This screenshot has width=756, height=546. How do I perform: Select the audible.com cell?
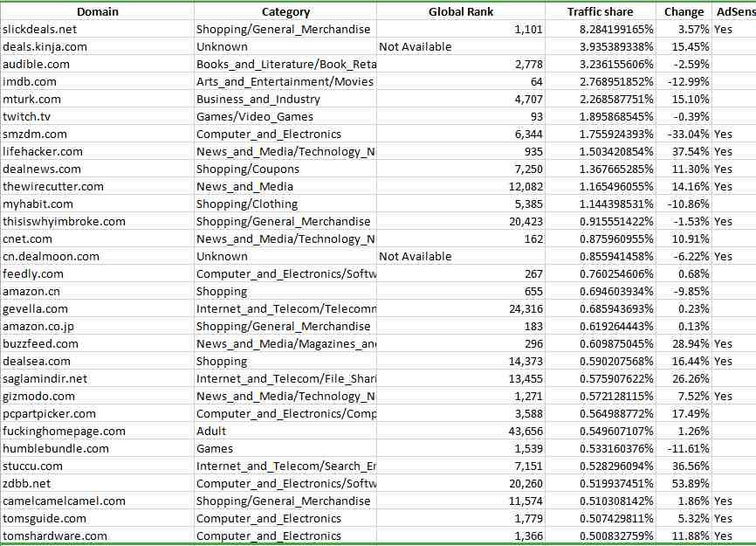point(97,64)
